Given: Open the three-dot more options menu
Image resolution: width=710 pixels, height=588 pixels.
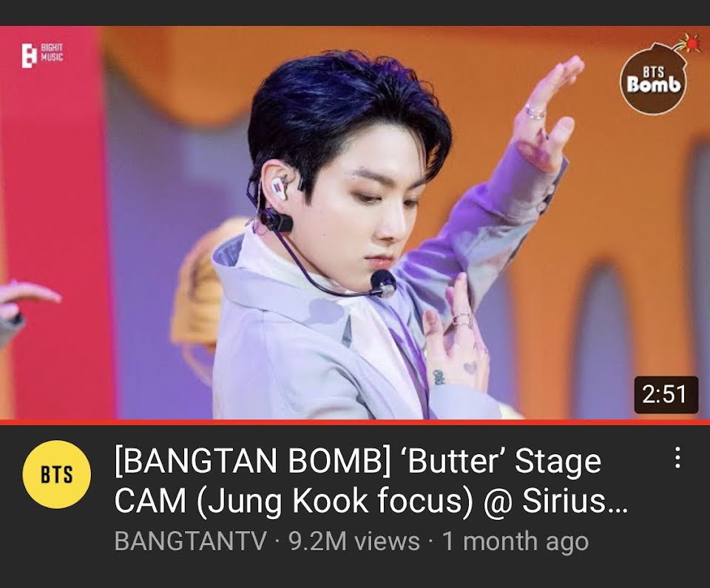Looking at the screenshot, I should 677,458.
